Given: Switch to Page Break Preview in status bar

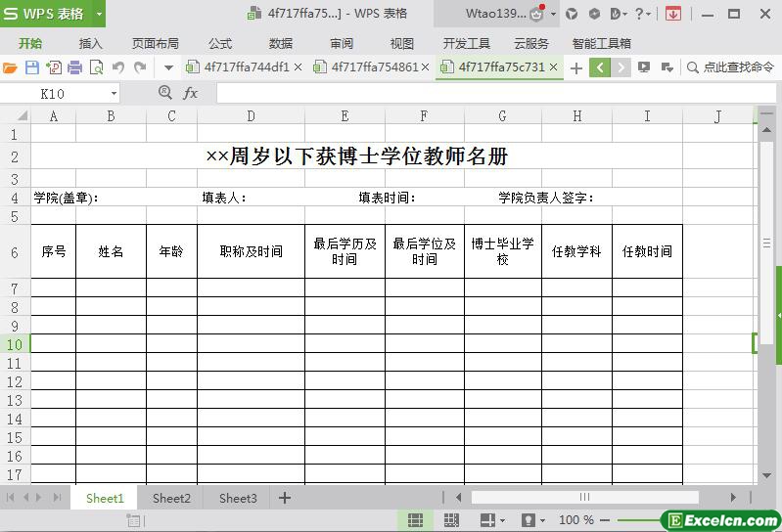Looking at the screenshot, I should click(451, 520).
